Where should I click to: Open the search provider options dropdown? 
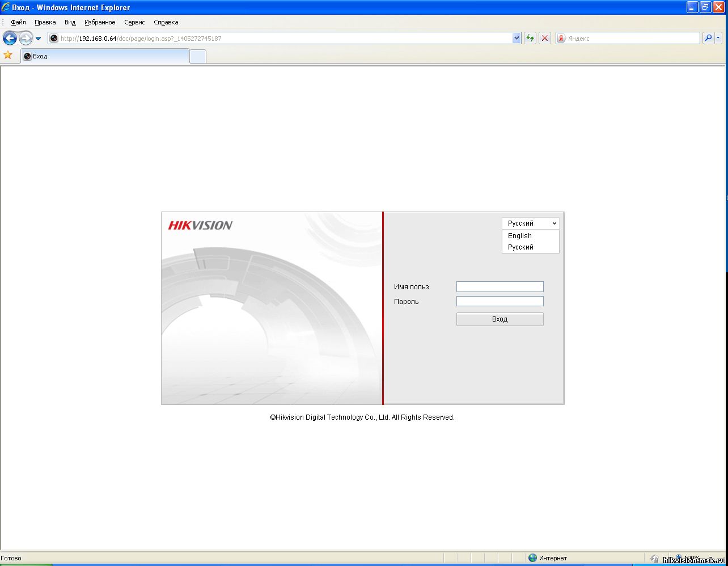click(x=719, y=39)
